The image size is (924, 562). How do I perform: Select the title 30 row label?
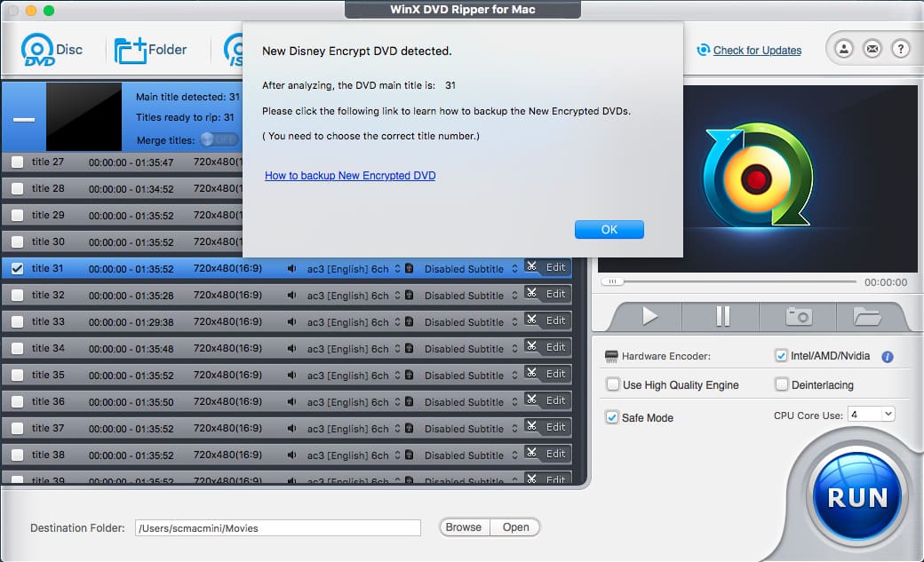pyautogui.click(x=48, y=241)
